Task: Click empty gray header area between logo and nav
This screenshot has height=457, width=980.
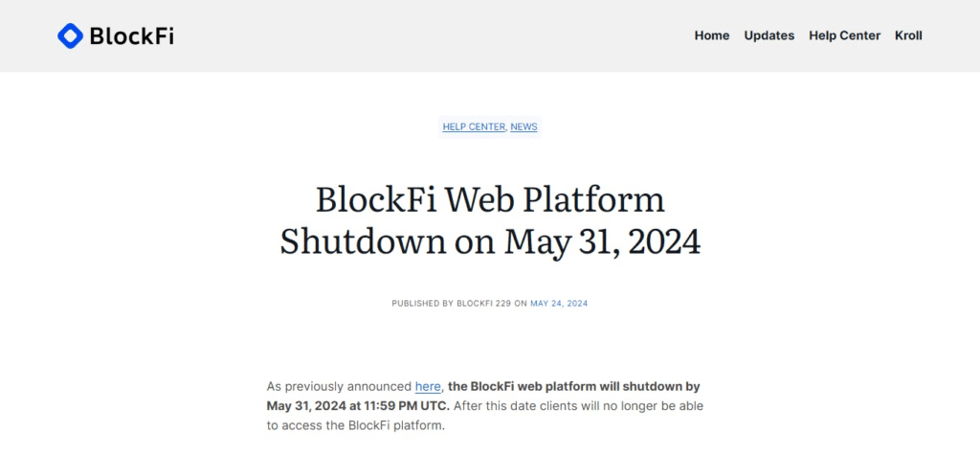Action: (431, 36)
